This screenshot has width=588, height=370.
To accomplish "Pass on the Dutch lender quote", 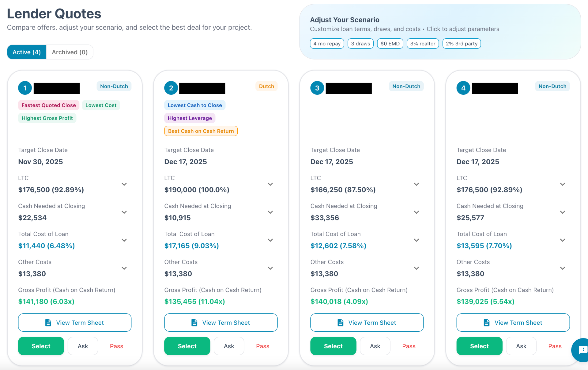I will click(262, 346).
